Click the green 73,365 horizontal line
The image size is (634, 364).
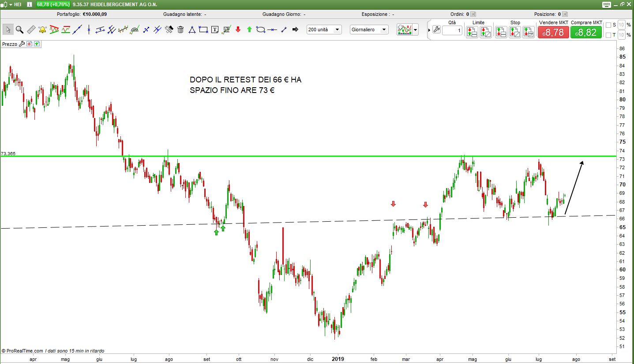click(x=309, y=156)
